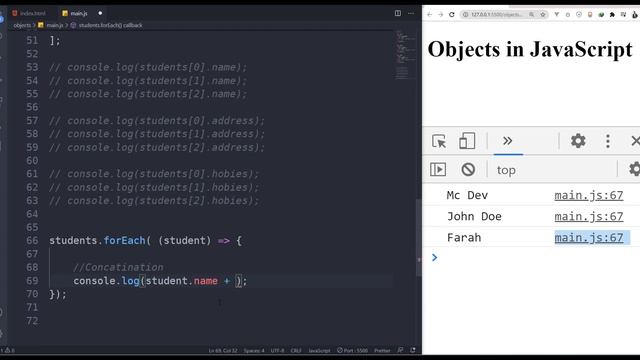This screenshot has width=640, height=360.
Task: Click the unsaved dot on main.js tab
Action: coord(100,13)
